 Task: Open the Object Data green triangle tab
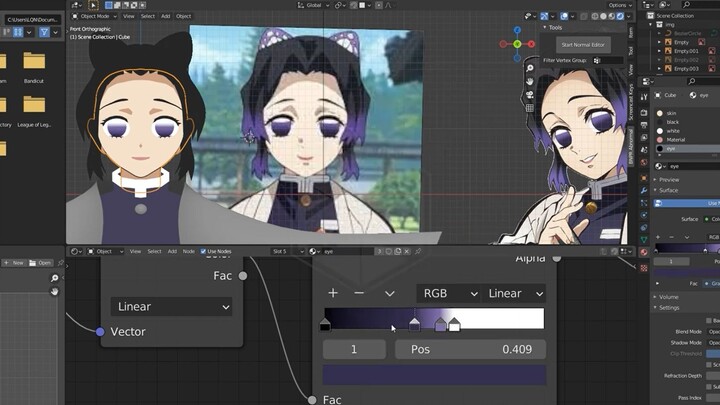coord(644,240)
